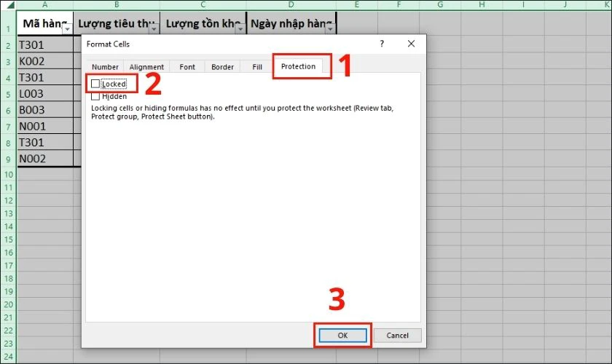The image size is (612, 364).
Task: Open the Fill tab
Action: tap(257, 67)
